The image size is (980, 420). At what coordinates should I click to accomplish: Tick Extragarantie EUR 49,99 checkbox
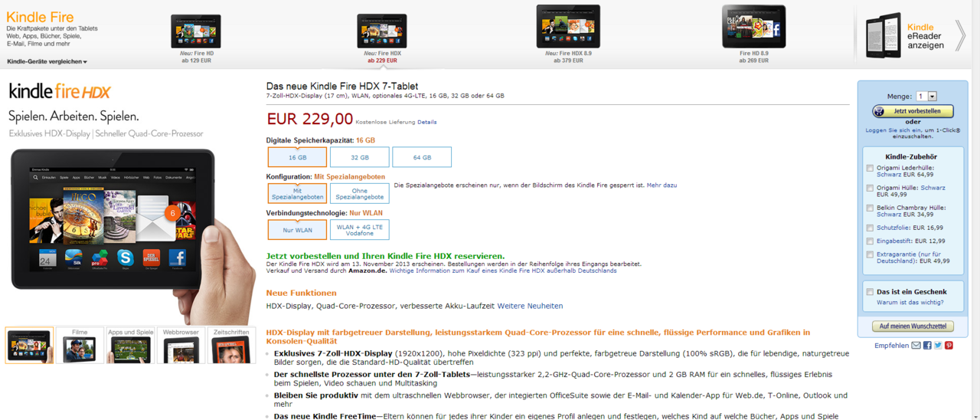pos(870,254)
